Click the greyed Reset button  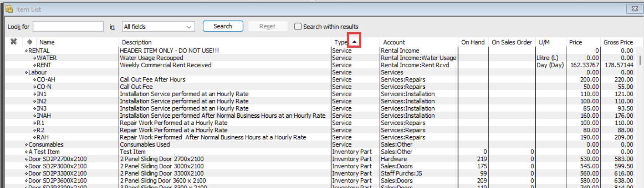tap(267, 26)
